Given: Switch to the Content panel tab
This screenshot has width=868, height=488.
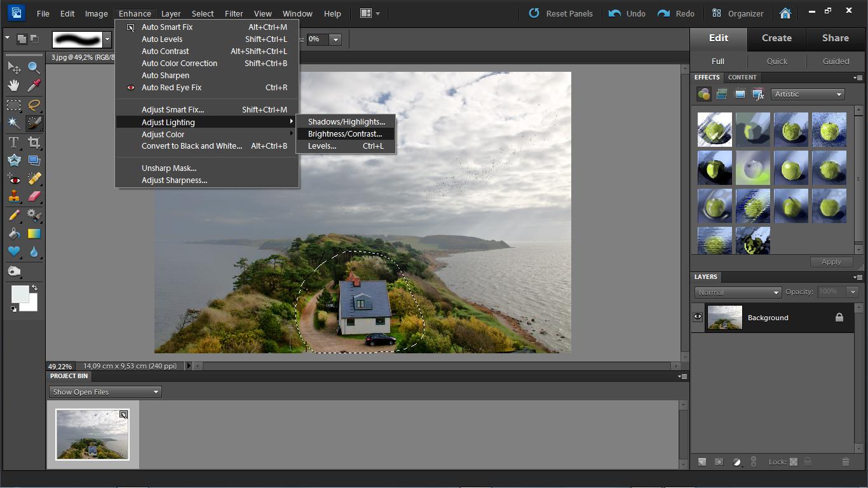Looking at the screenshot, I should coord(742,78).
